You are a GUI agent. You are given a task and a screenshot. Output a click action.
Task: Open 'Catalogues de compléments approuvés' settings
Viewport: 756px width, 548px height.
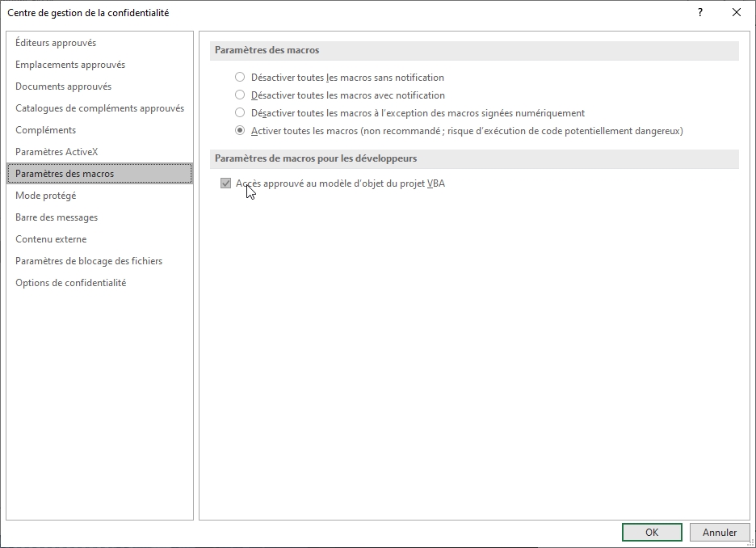[x=99, y=107]
